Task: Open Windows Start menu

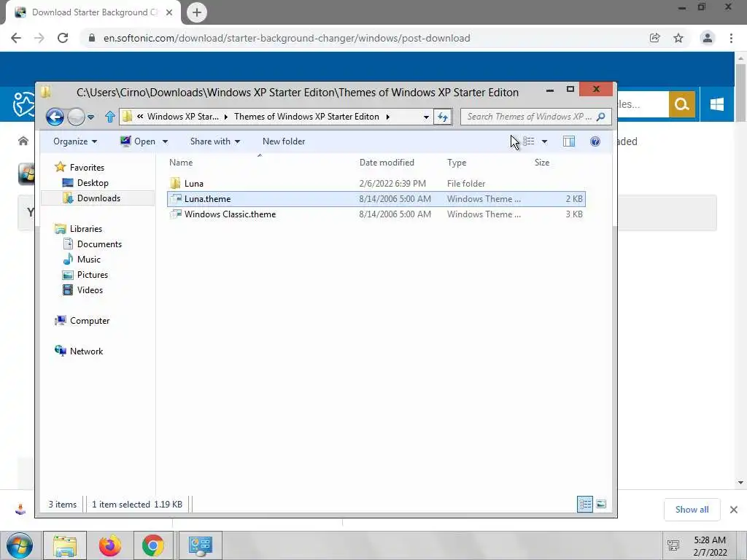Action: tap(20, 545)
